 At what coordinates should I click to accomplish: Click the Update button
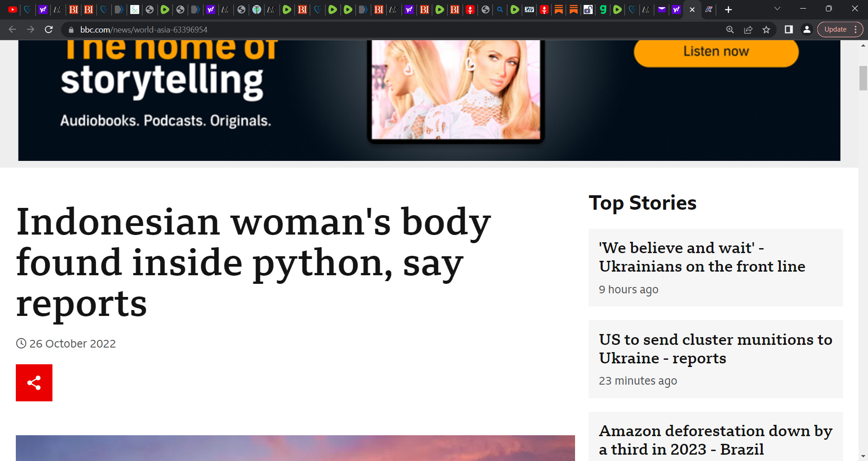835,29
